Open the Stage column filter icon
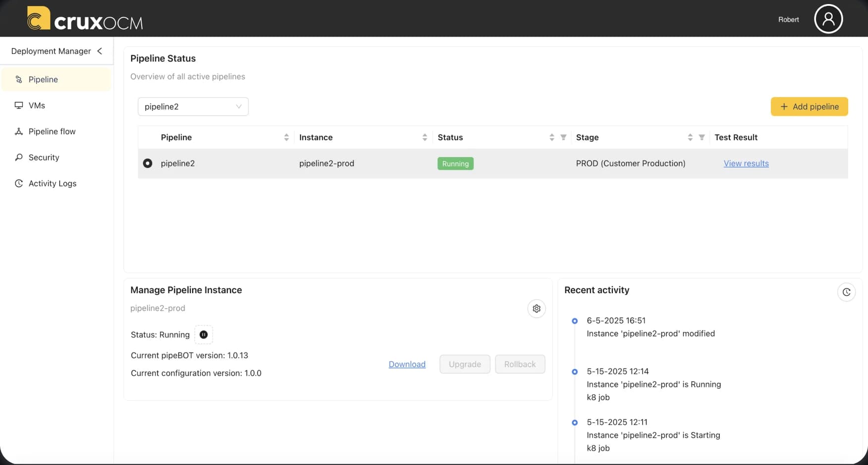 [x=702, y=137]
